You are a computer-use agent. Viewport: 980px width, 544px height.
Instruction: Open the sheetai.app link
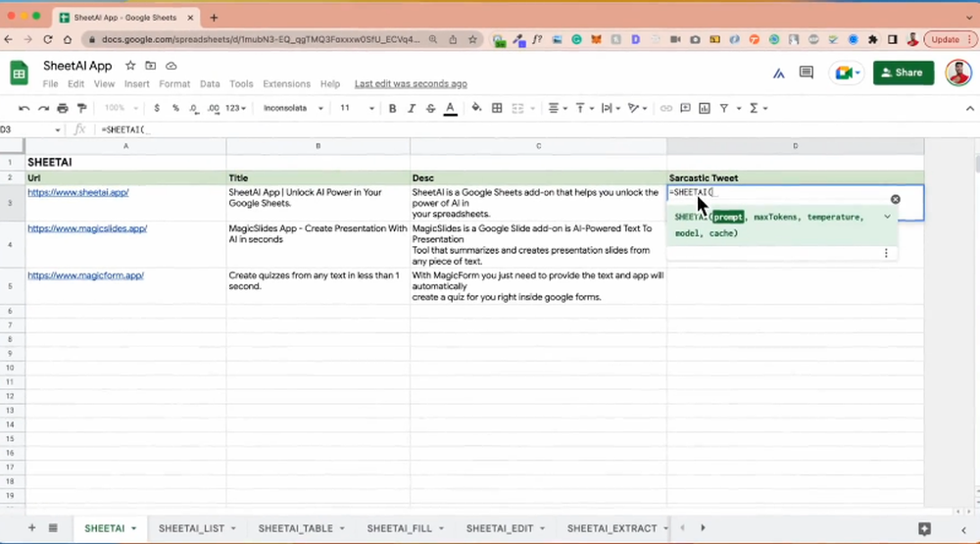tap(78, 192)
